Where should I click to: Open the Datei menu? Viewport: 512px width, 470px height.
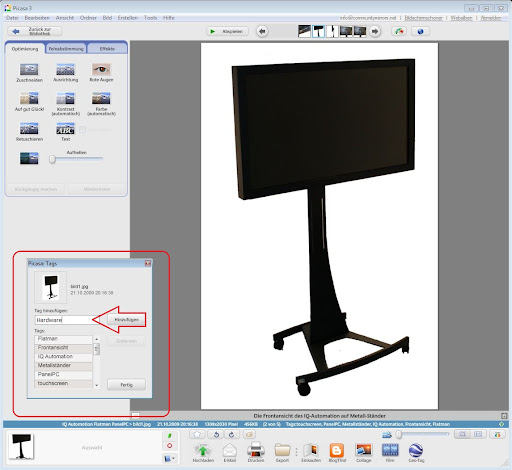12,18
